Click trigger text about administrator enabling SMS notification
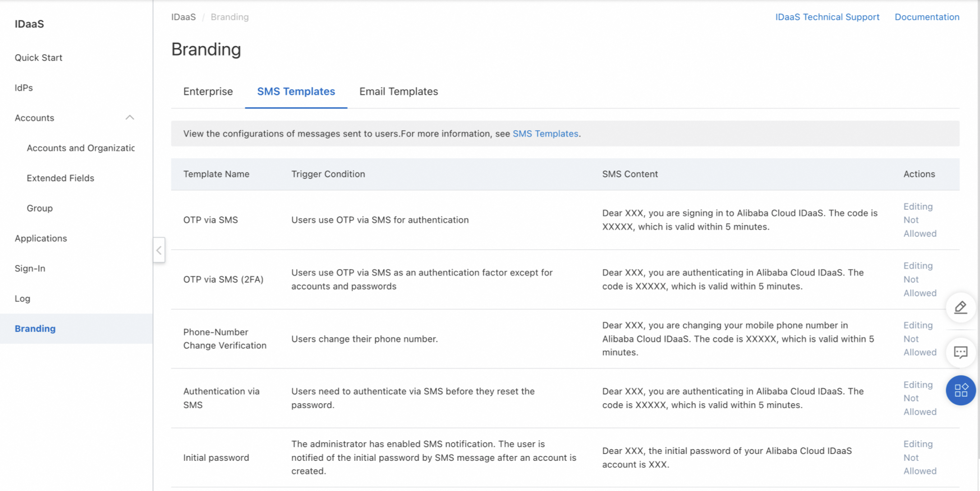 click(x=433, y=458)
